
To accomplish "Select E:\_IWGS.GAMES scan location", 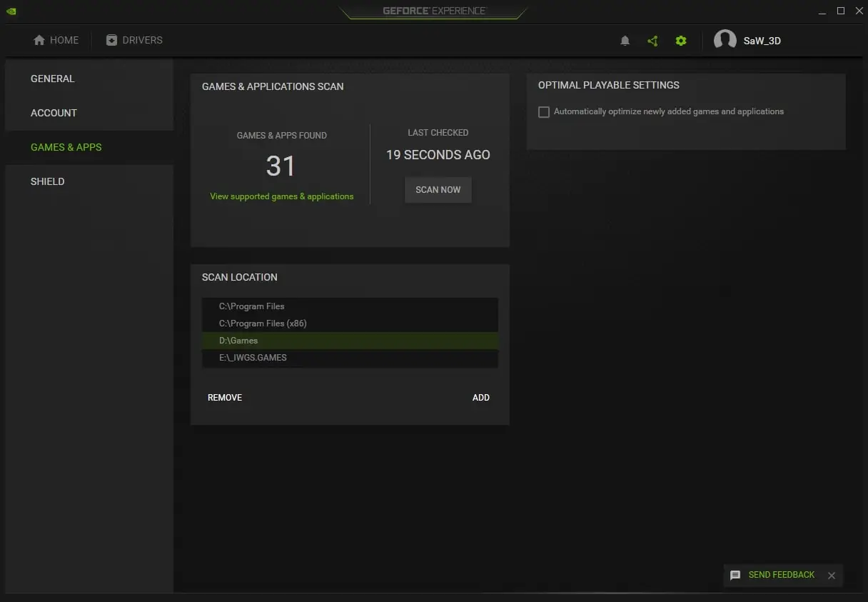I will (x=350, y=358).
